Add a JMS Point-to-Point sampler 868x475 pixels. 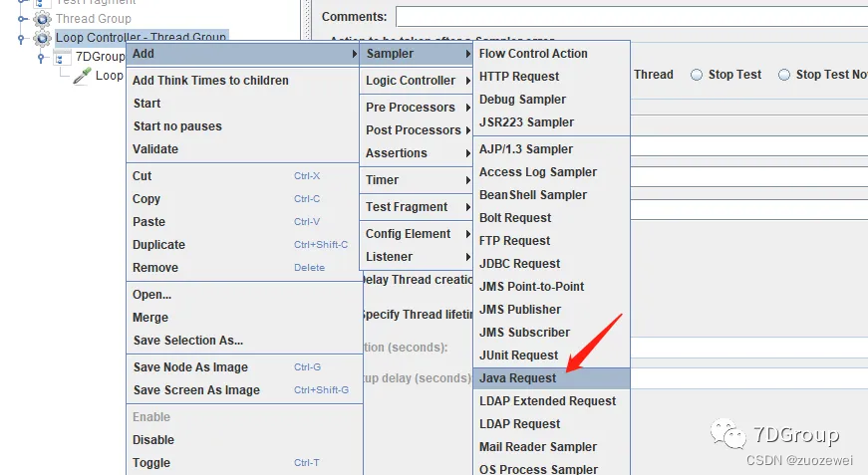(552, 287)
